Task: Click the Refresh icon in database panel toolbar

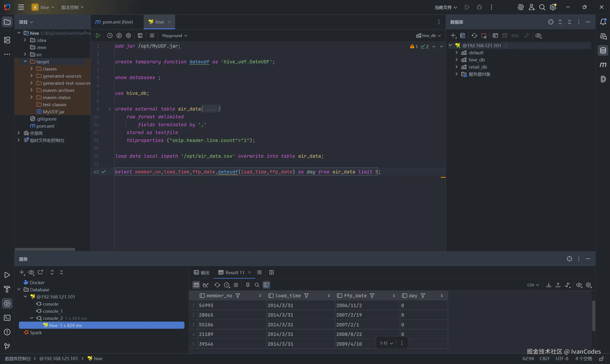Action: point(474,35)
